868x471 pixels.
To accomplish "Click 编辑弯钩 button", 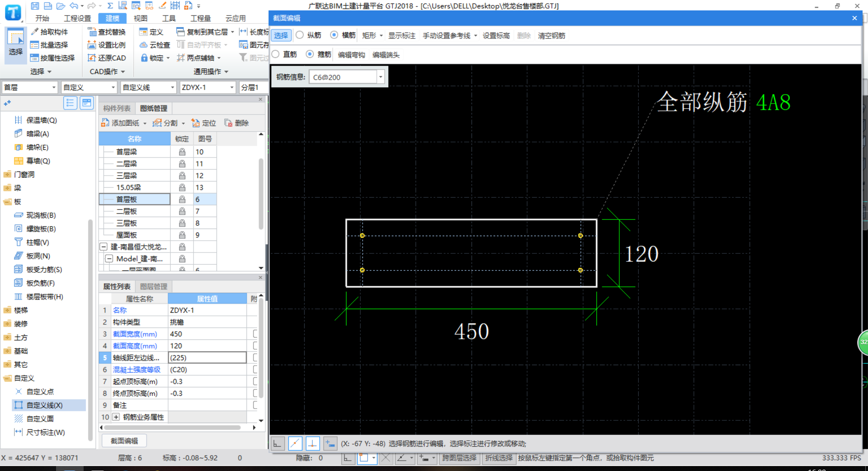I will (351, 55).
